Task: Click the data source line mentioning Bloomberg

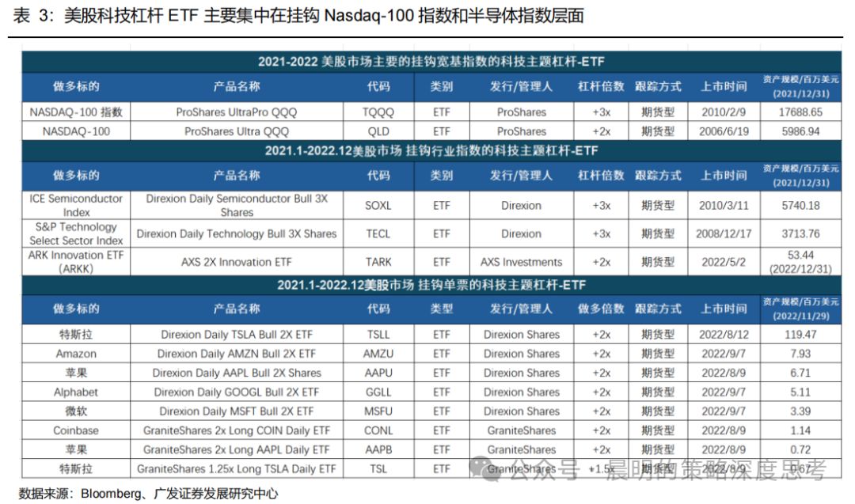Action: pos(148,494)
